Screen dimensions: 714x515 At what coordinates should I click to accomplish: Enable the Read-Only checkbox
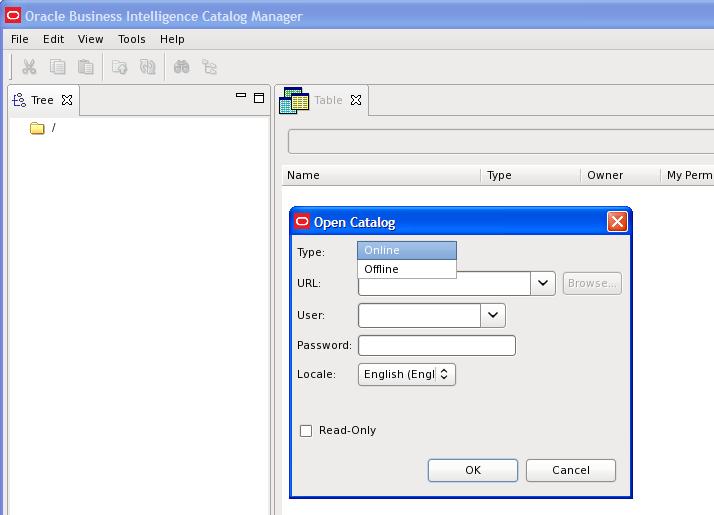[x=306, y=431]
